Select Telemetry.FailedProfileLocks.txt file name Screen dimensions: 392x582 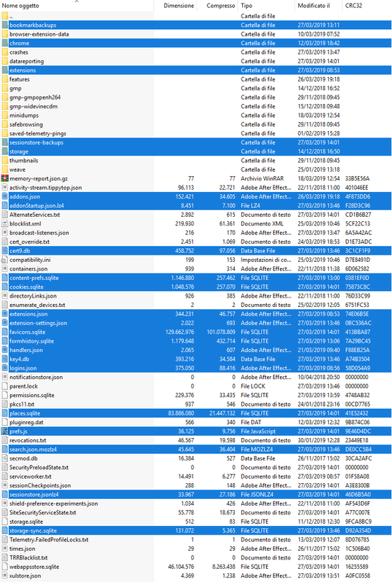[49, 540]
